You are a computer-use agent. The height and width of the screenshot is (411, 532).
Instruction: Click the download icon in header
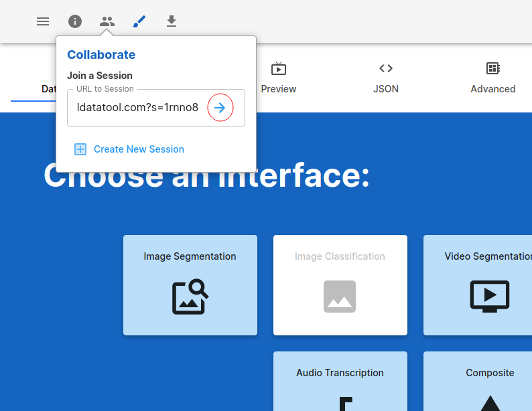tap(172, 21)
